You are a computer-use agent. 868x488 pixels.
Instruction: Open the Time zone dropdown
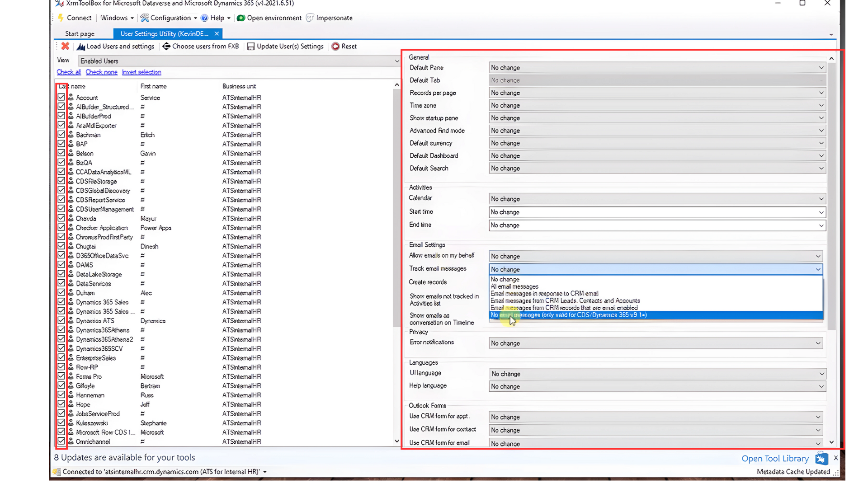[x=657, y=105]
